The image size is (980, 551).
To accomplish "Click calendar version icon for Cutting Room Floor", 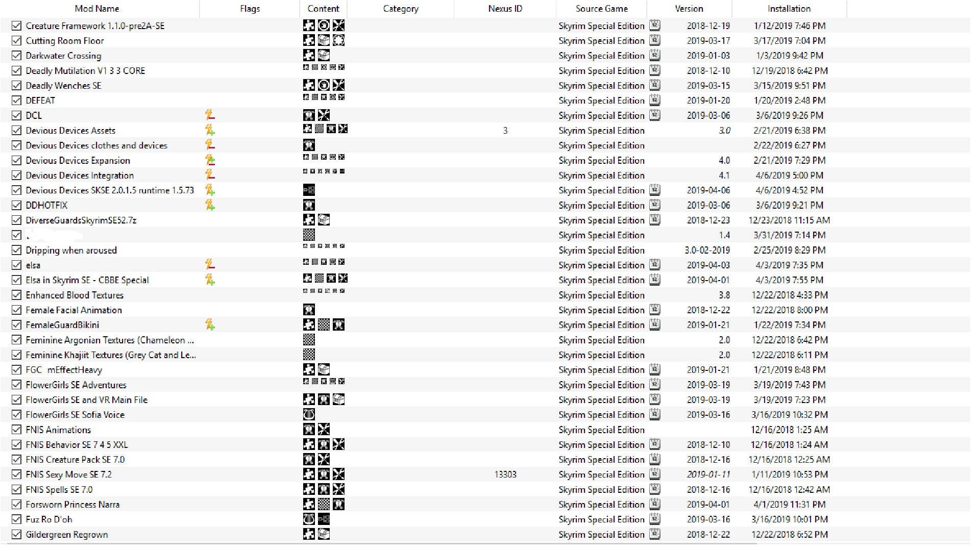I will click(x=655, y=40).
